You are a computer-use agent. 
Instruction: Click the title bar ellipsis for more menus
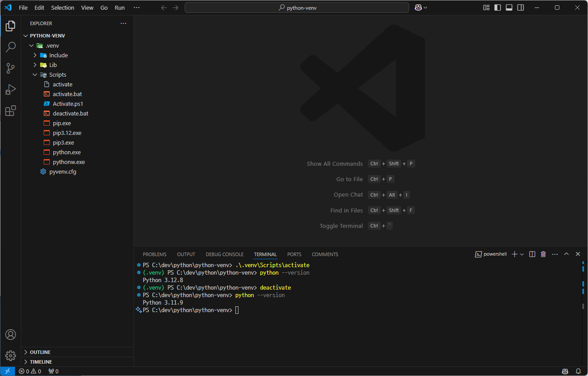tap(137, 7)
